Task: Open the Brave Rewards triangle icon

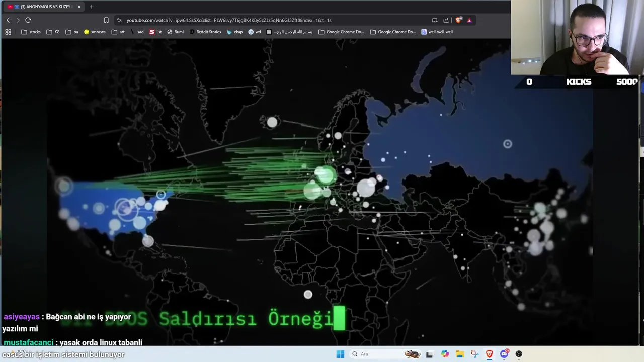Action: (469, 20)
